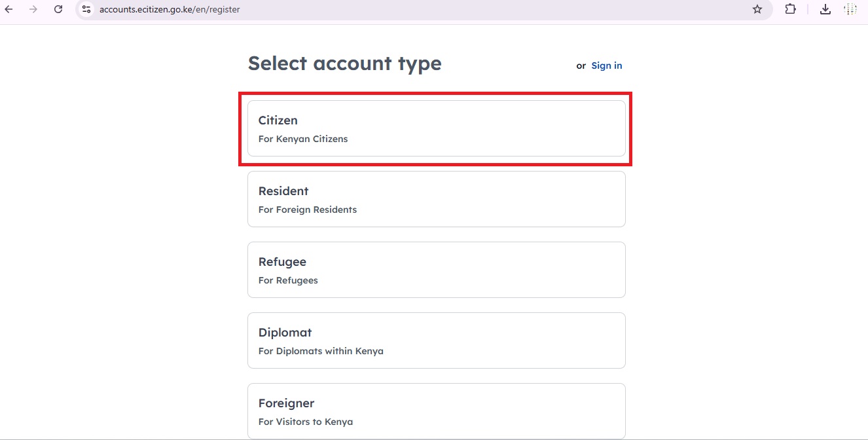View site information for ecitizen.go.ke
Screen dimensions: 868x440
click(86, 9)
